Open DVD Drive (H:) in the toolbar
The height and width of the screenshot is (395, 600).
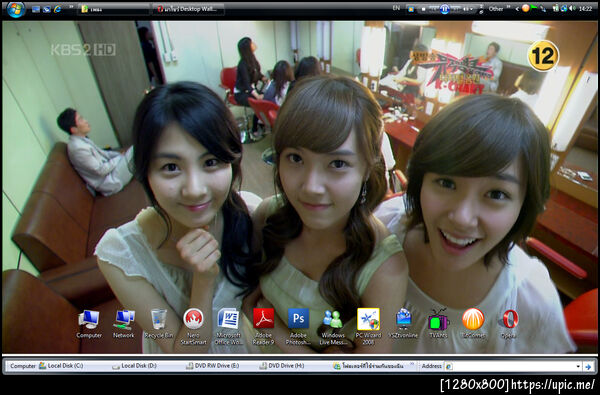(x=282, y=366)
